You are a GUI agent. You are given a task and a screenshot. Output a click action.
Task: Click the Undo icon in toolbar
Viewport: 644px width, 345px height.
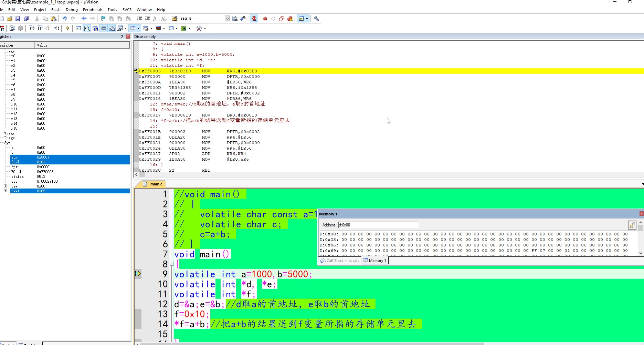pos(64,19)
